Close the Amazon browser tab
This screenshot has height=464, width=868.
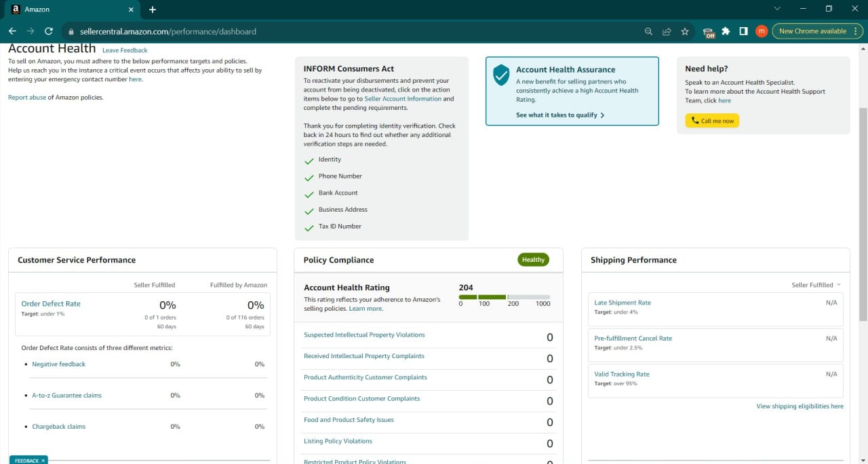click(132, 9)
